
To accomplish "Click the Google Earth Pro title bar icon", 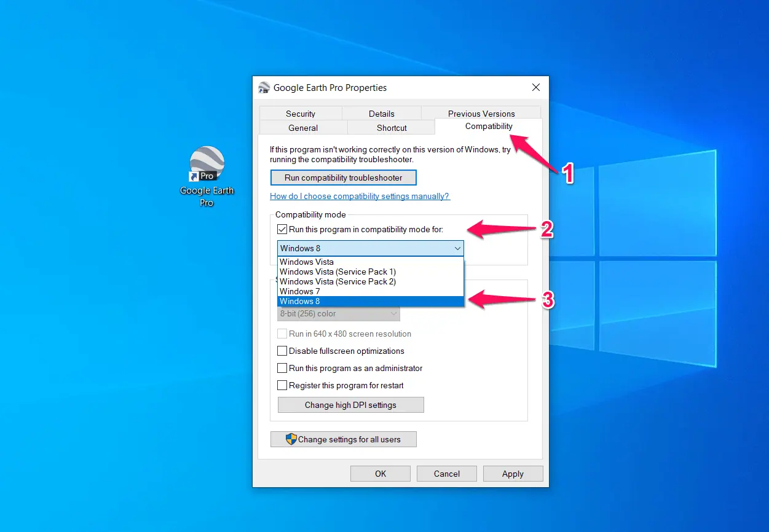I will click(x=264, y=88).
